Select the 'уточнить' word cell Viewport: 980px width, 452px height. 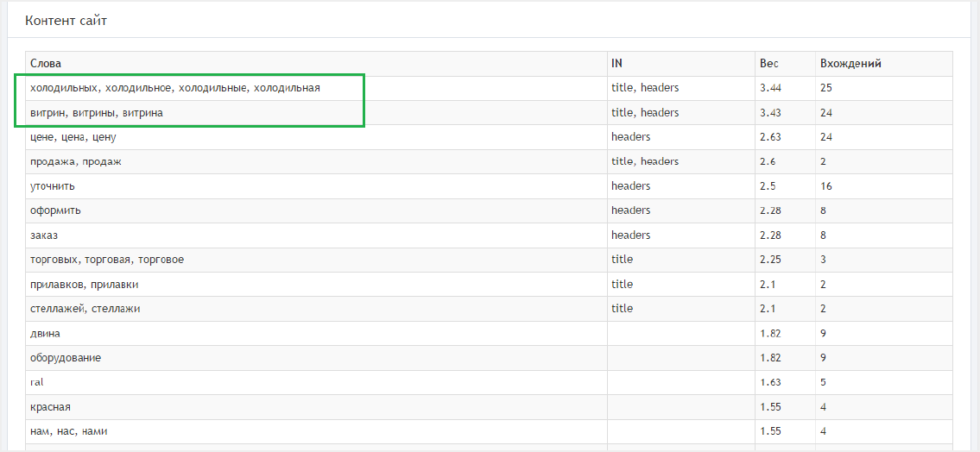point(316,186)
